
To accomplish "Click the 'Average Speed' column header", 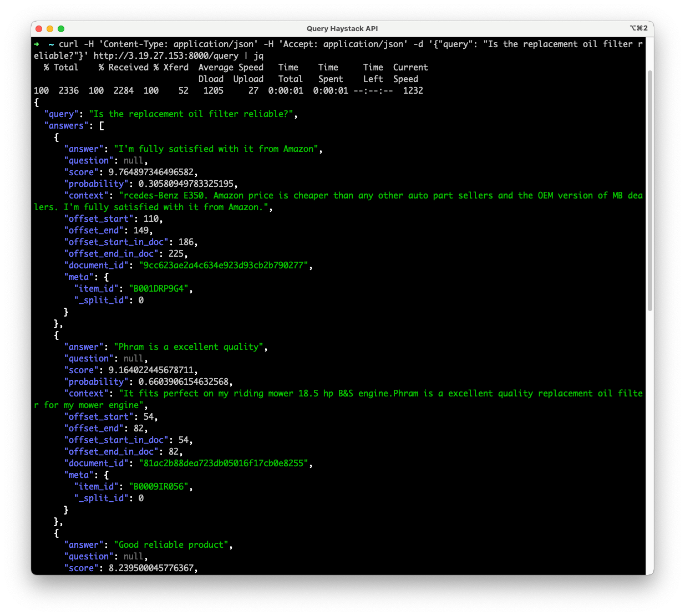I will coord(231,68).
